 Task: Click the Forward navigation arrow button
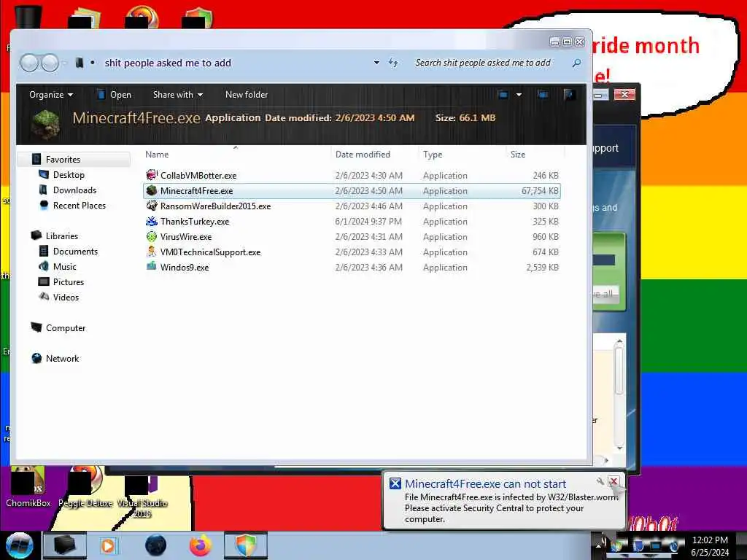pos(50,63)
